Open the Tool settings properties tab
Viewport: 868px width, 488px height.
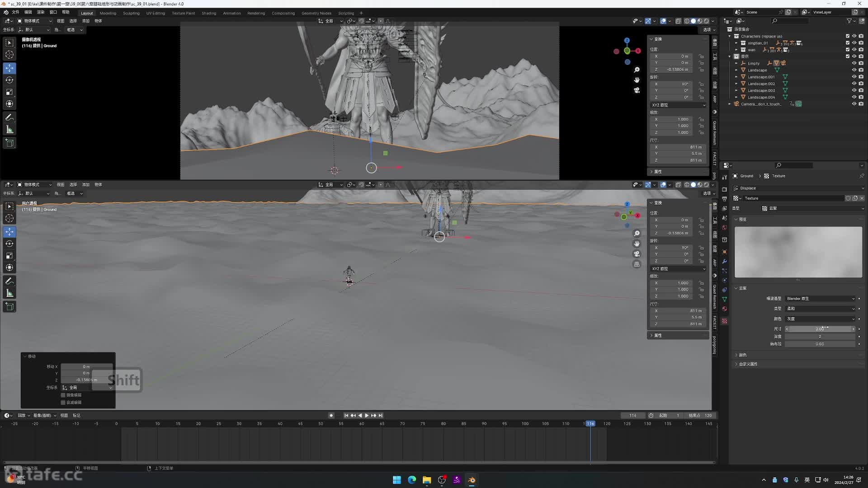pos(724,177)
